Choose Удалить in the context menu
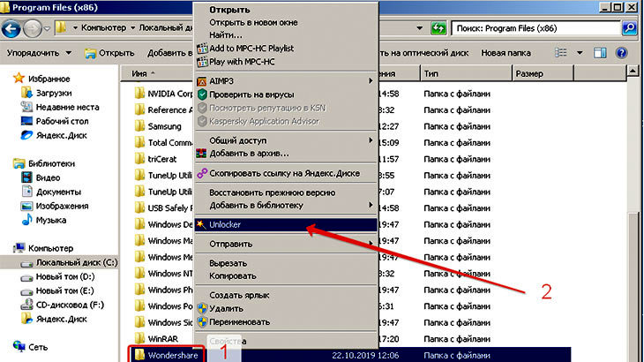644x362 pixels. tap(286, 309)
